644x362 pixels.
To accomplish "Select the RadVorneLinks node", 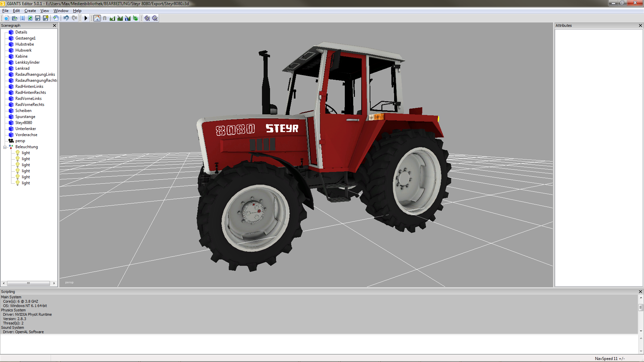I will (x=29, y=99).
